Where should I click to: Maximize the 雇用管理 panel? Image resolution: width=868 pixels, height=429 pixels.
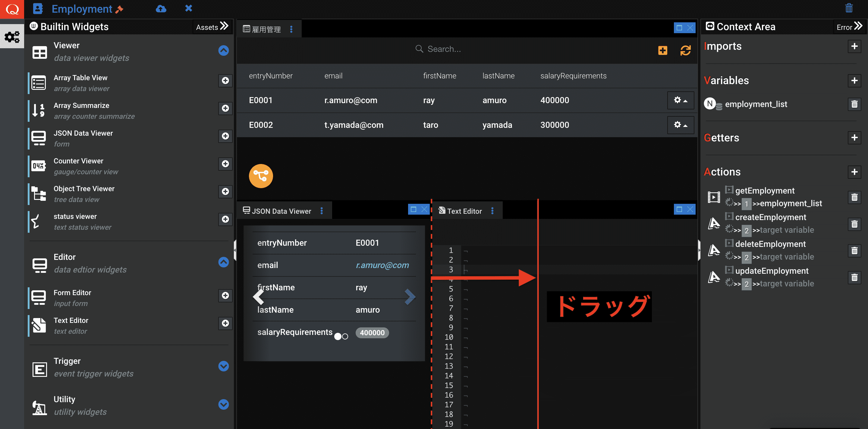click(x=679, y=28)
